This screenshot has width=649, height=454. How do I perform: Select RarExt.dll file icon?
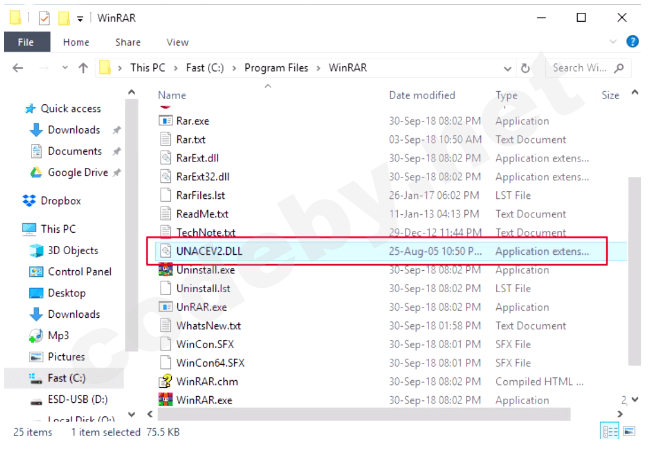pos(166,158)
